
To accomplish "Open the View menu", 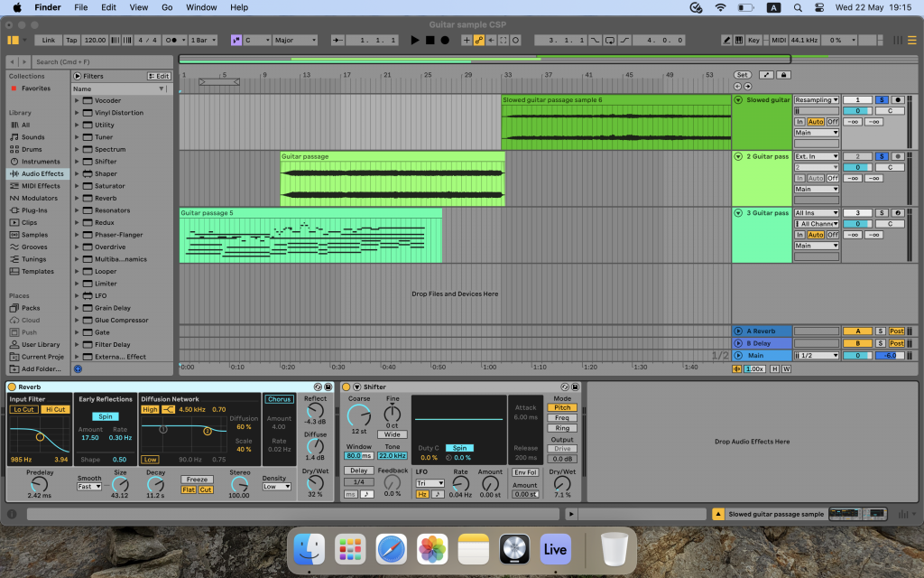I will click(138, 7).
